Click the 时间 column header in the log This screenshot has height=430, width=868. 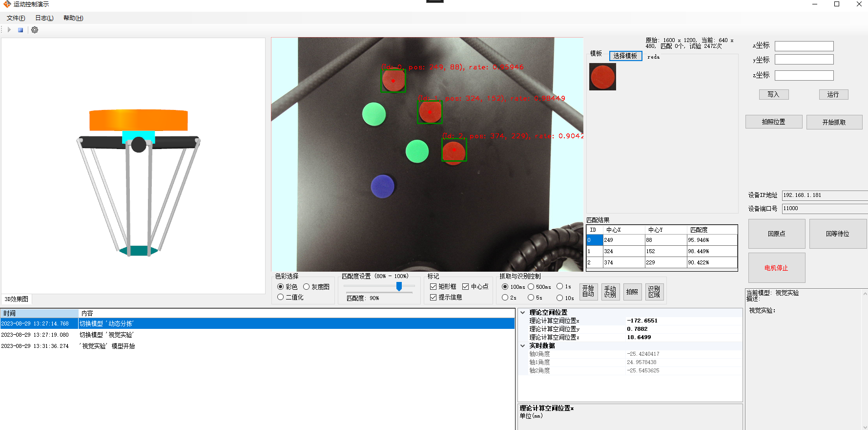[40, 313]
